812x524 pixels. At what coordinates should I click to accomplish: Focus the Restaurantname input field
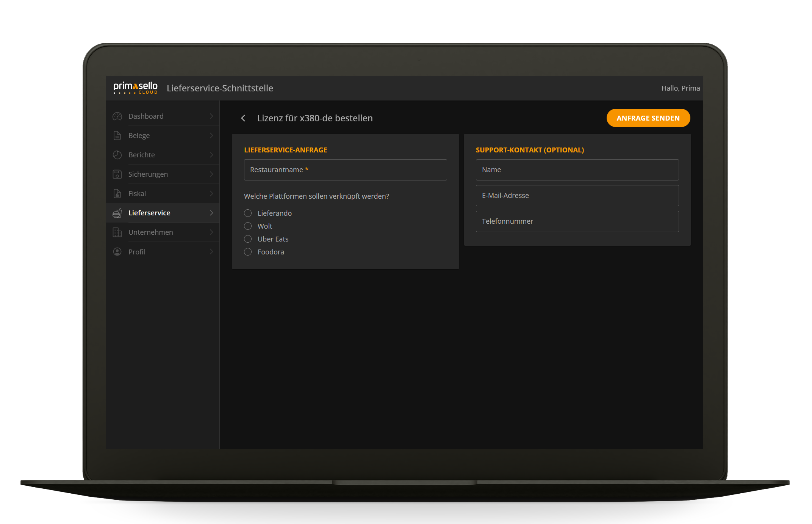pyautogui.click(x=345, y=170)
